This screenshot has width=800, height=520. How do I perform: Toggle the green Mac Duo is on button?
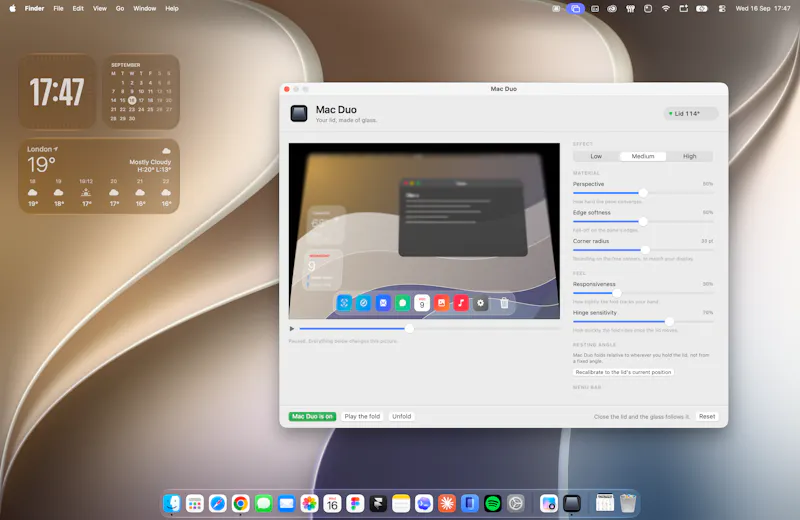[312, 416]
